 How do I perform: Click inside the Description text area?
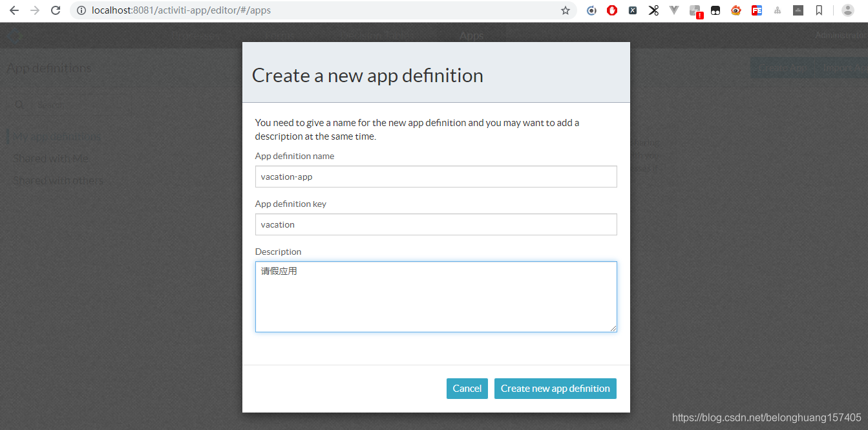pos(436,297)
